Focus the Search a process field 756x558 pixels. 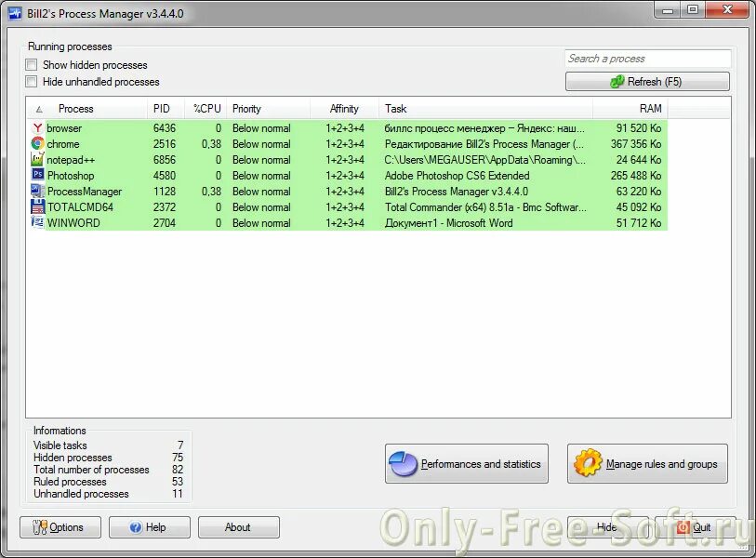(647, 59)
